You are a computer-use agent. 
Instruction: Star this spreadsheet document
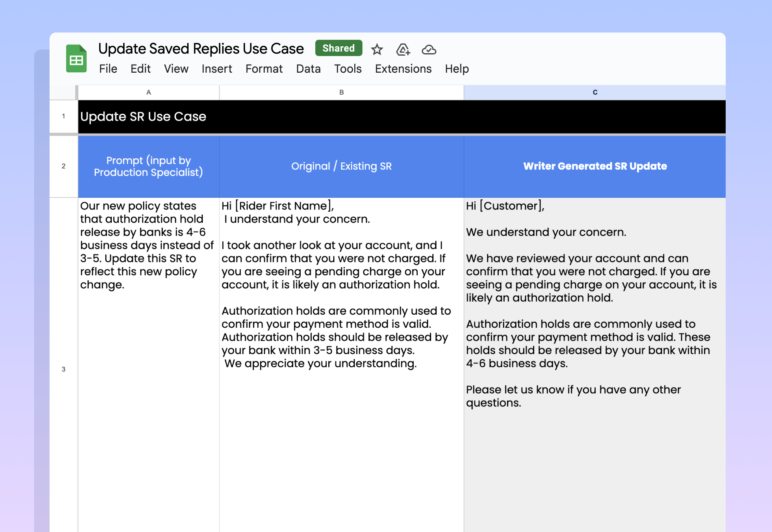click(x=377, y=50)
